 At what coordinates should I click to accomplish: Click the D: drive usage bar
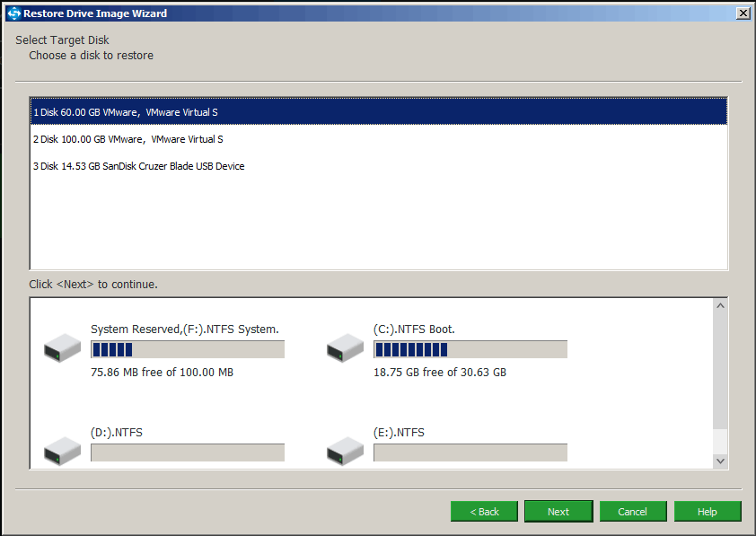pyautogui.click(x=188, y=453)
